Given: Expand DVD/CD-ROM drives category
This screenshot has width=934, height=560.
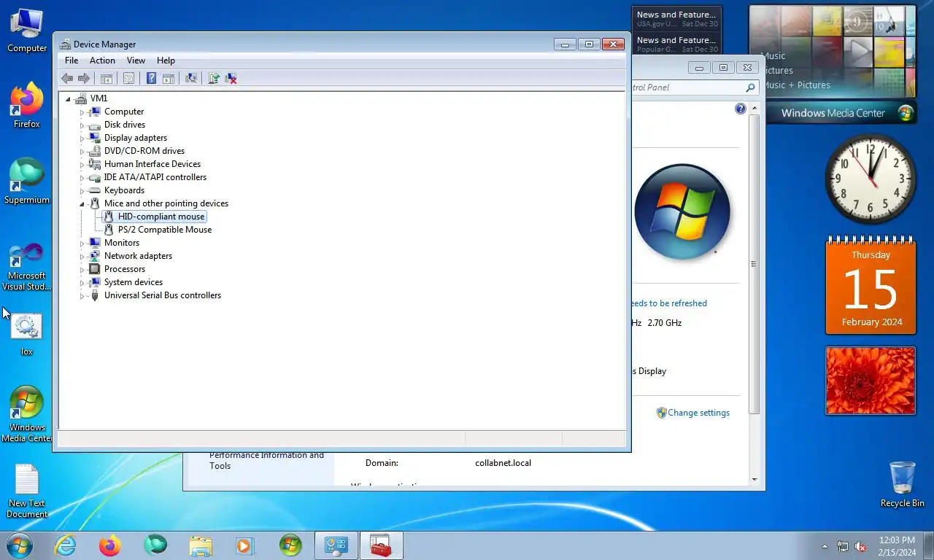Looking at the screenshot, I should [x=82, y=152].
